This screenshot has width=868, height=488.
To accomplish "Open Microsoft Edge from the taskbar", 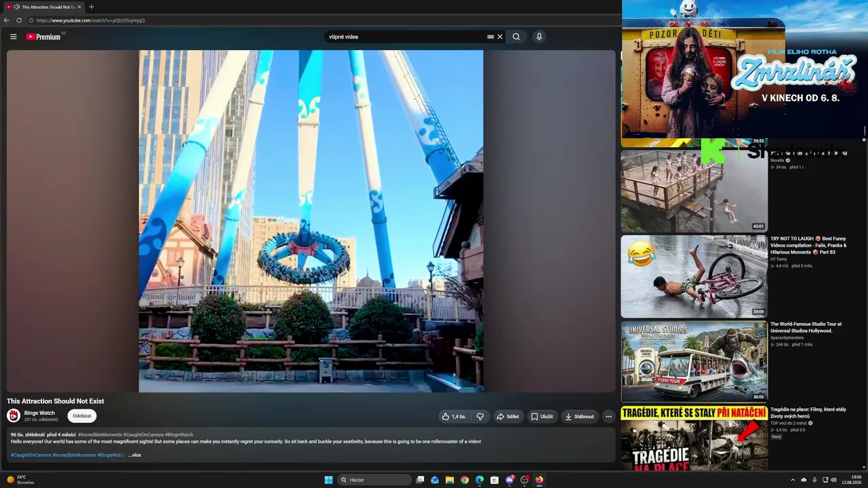I will coord(479,480).
